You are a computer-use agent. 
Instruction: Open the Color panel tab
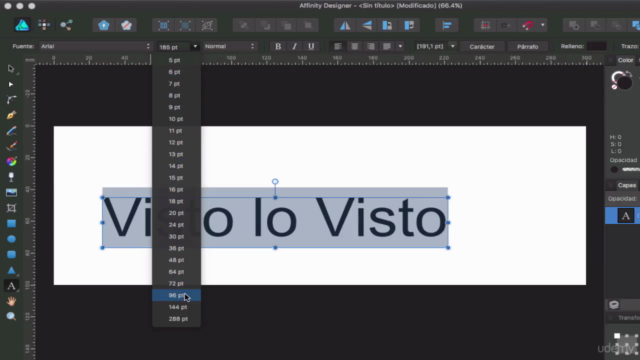[625, 60]
